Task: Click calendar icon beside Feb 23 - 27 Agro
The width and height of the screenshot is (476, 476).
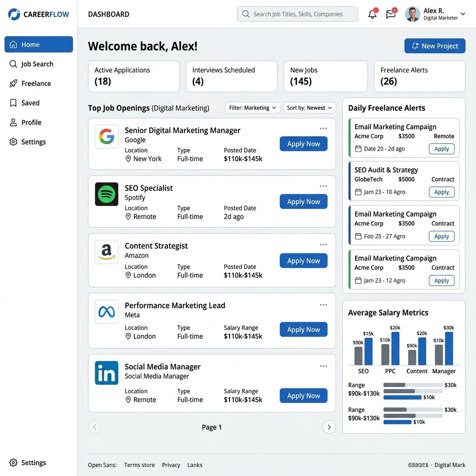Action: (358, 236)
